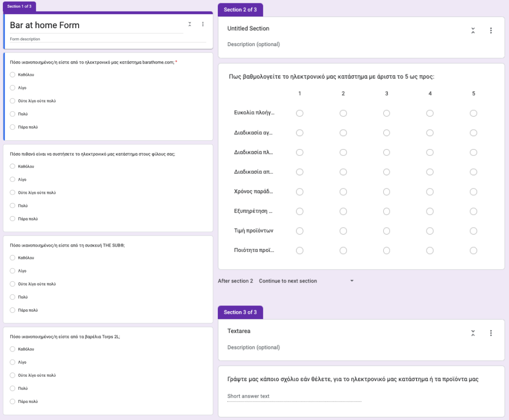
Task: Select 'Καθόλου' for the barathome.com satisfaction question
Action: pos(13,75)
